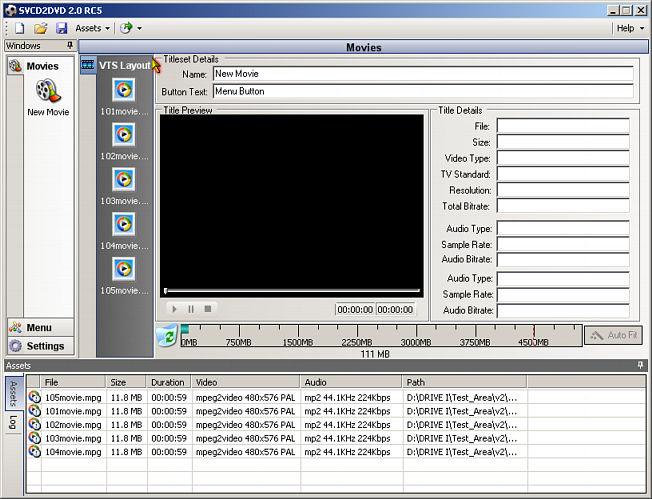This screenshot has height=499, width=652.
Task: Click the disc capacity bar at 2250MB
Action: 357,335
